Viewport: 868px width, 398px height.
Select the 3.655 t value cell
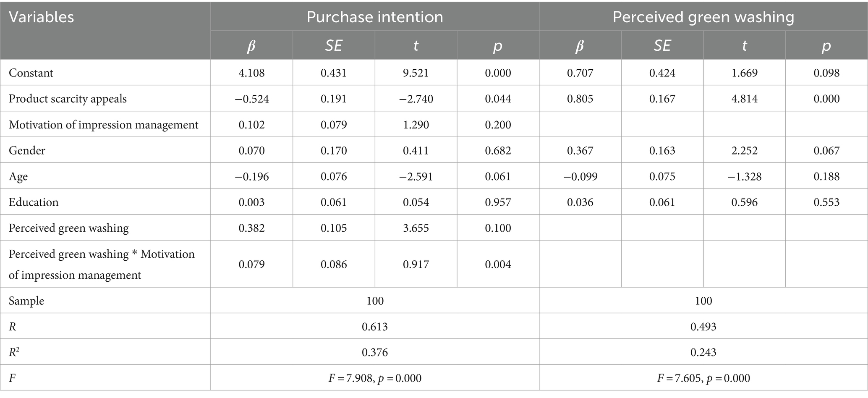416,228
